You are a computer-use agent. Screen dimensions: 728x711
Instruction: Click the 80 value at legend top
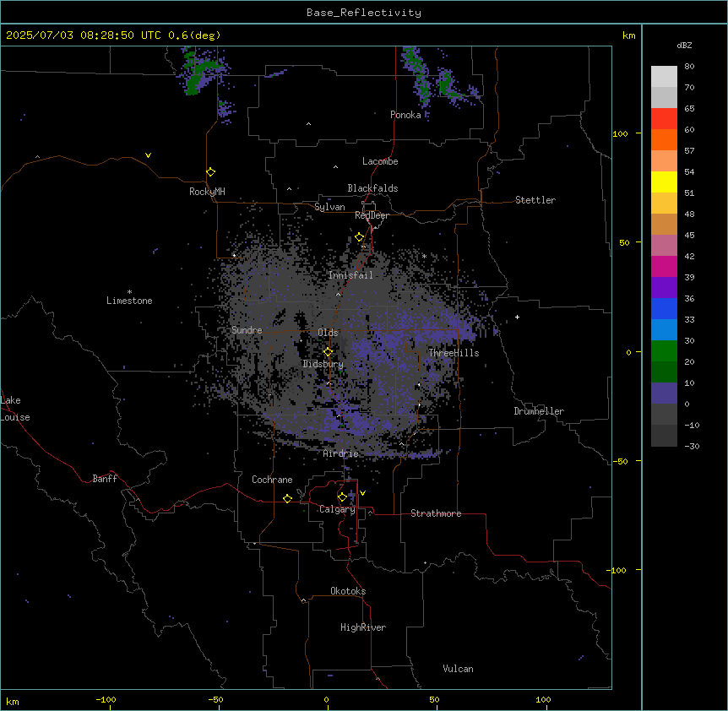[689, 67]
